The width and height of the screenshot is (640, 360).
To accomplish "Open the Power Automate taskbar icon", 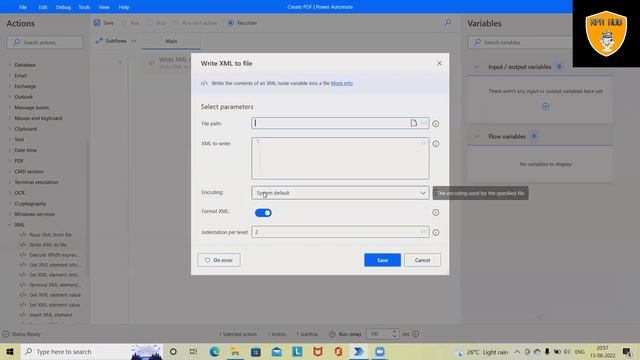I will pyautogui.click(x=359, y=351).
